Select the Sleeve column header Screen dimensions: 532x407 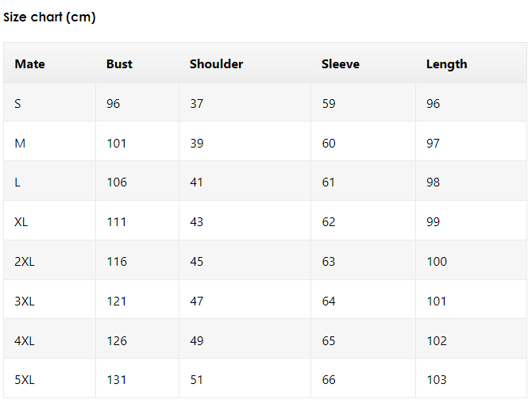(x=340, y=64)
